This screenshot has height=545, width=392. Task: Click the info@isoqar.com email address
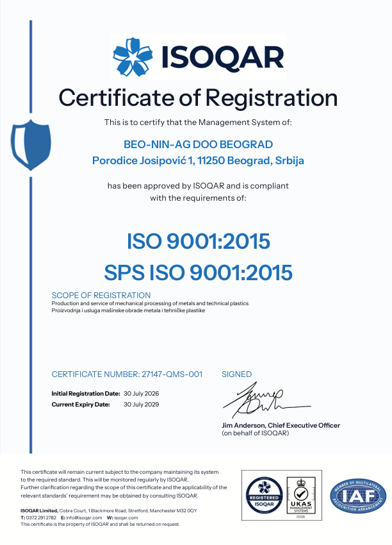(84, 517)
